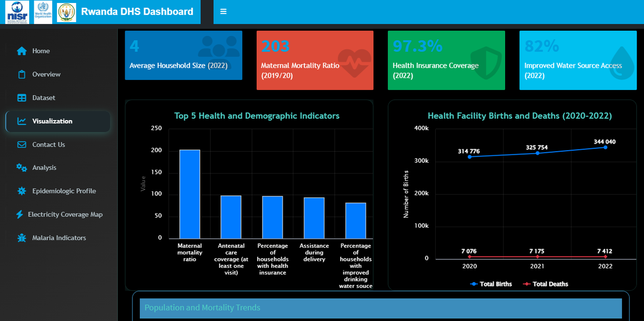644x321 pixels.
Task: Click the 2022 deaths data point 7 412
Action: coord(605,257)
